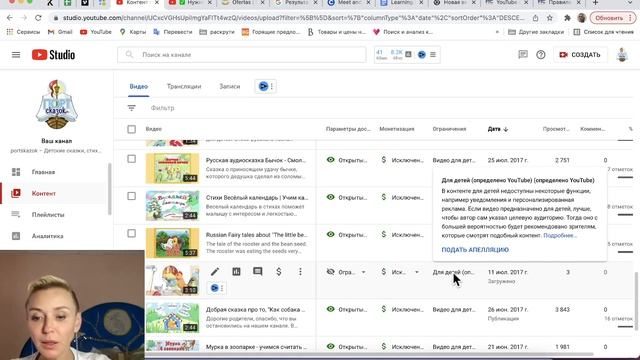The width and height of the screenshot is (640, 360).
Task: Open the Список для чтения panel
Action: (604, 32)
